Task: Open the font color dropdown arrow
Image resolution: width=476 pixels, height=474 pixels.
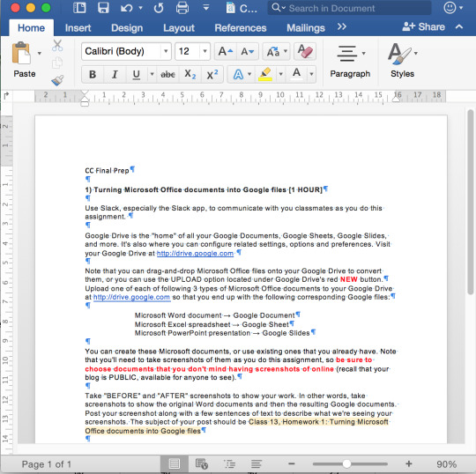Action: coord(311,74)
